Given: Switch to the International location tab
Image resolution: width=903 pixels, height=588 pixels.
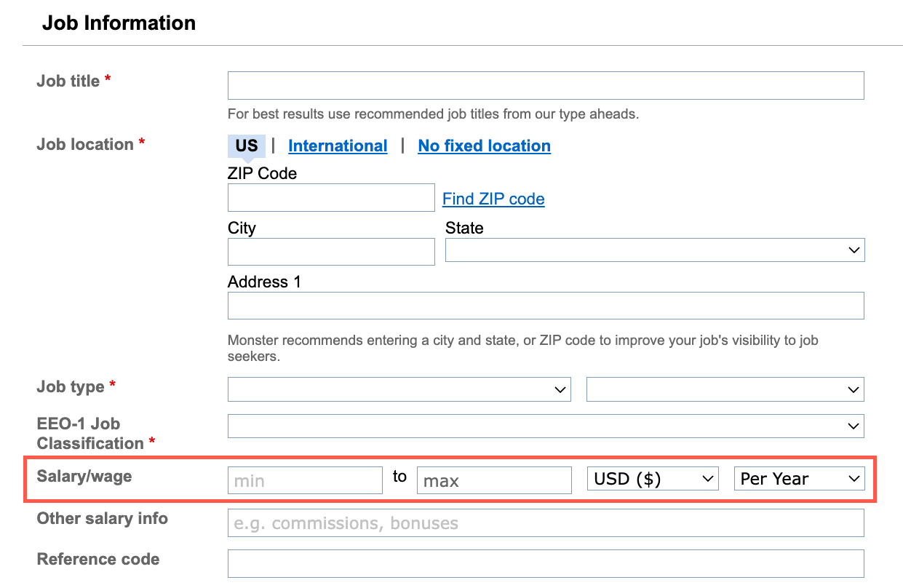Looking at the screenshot, I should 338,146.
